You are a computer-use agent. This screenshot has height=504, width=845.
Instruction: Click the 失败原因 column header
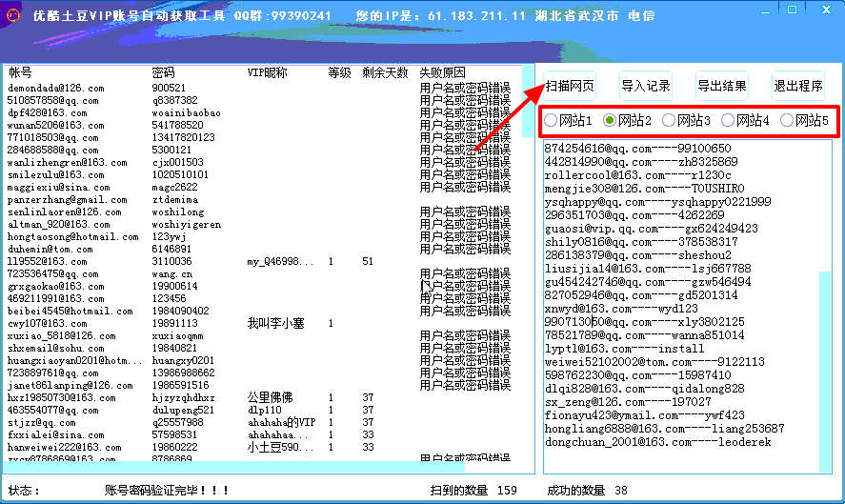point(442,72)
